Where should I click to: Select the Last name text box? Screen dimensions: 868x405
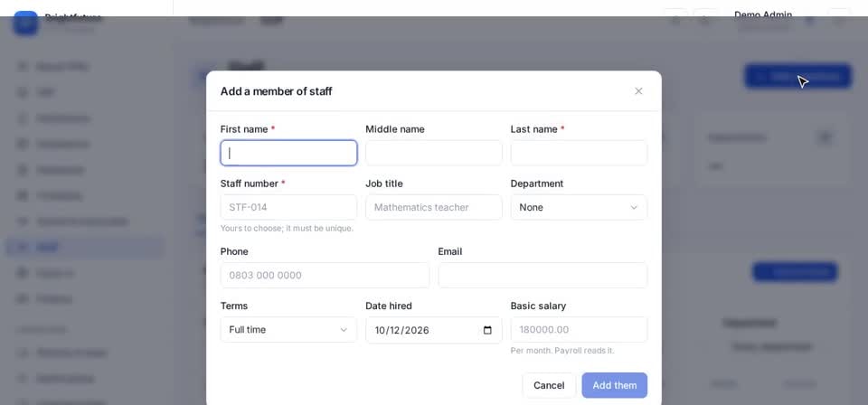coord(579,154)
